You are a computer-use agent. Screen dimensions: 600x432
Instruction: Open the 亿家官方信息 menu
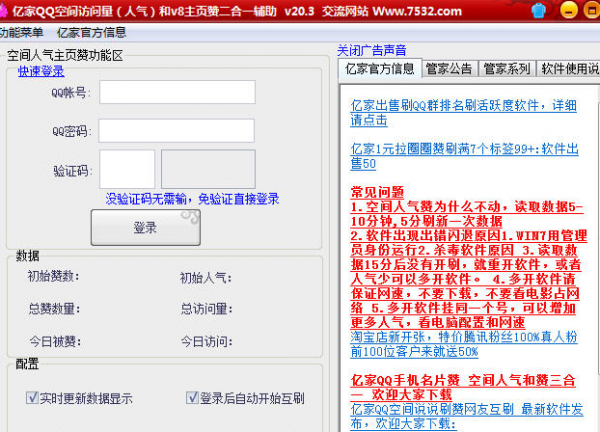coord(91,33)
